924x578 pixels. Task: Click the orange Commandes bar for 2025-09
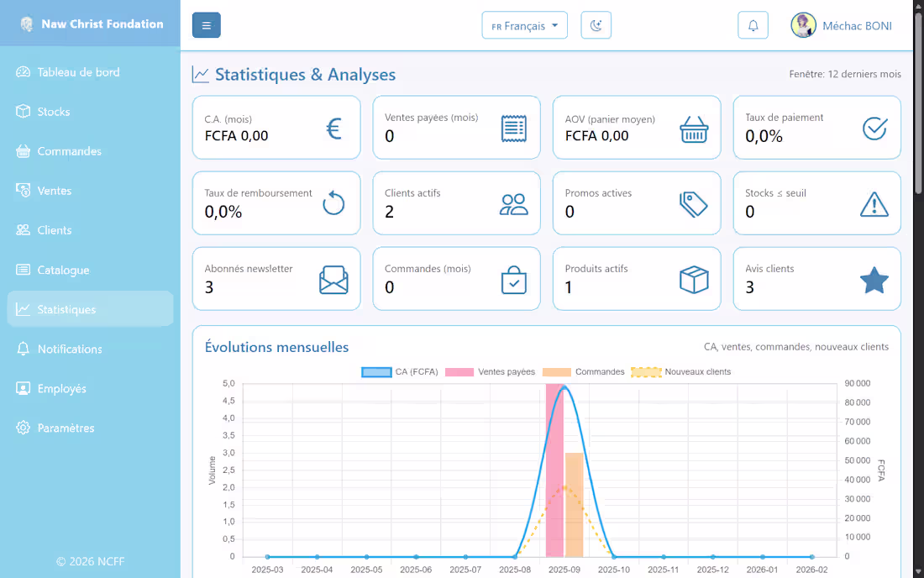point(574,505)
